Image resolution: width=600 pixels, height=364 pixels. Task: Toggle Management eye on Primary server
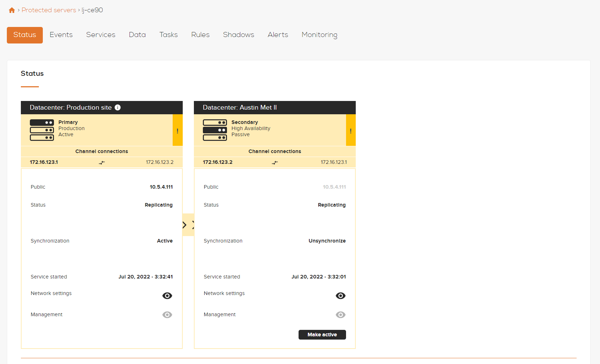pos(167,315)
